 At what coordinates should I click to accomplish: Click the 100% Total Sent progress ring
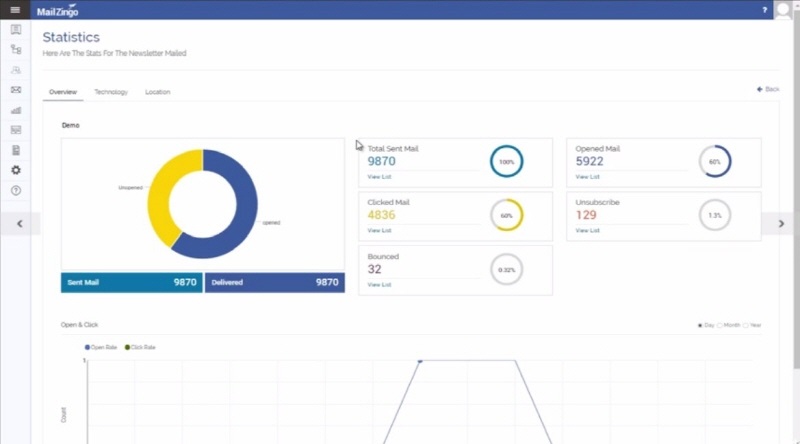[507, 162]
